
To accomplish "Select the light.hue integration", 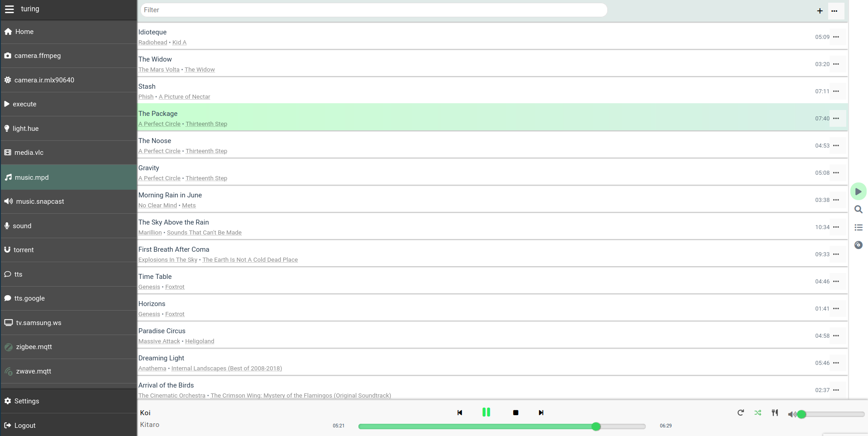I will click(25, 128).
